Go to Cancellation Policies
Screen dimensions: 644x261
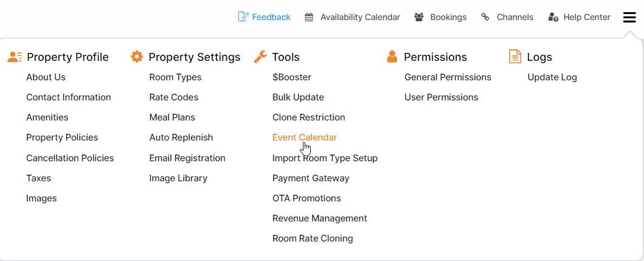(x=70, y=158)
